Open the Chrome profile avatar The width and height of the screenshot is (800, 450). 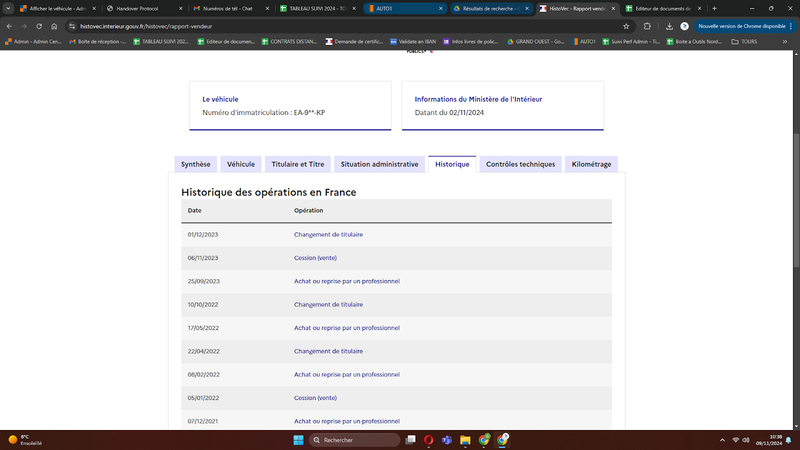click(x=684, y=26)
